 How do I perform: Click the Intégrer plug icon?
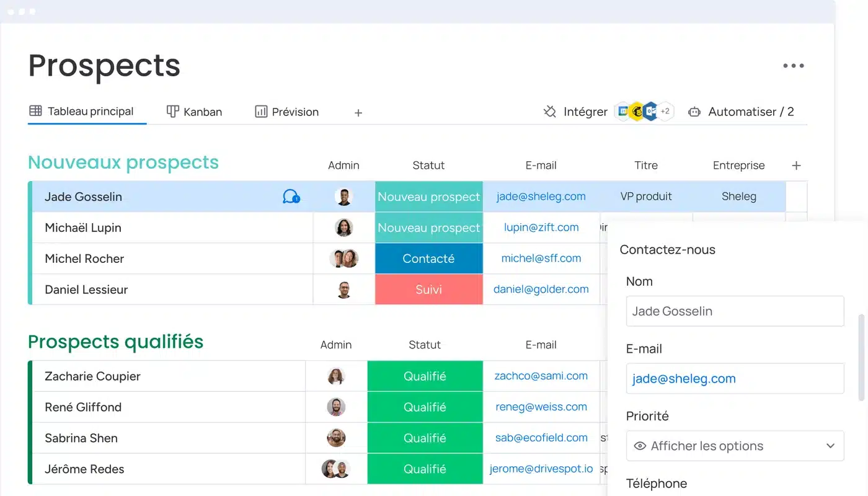point(549,112)
